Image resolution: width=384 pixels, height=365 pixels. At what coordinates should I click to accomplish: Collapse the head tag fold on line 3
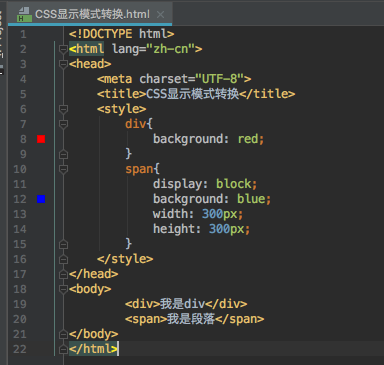click(63, 64)
